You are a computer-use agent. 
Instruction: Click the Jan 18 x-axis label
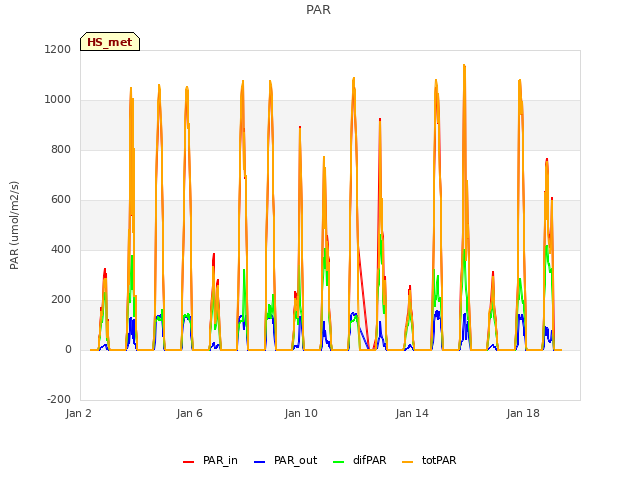point(523,413)
